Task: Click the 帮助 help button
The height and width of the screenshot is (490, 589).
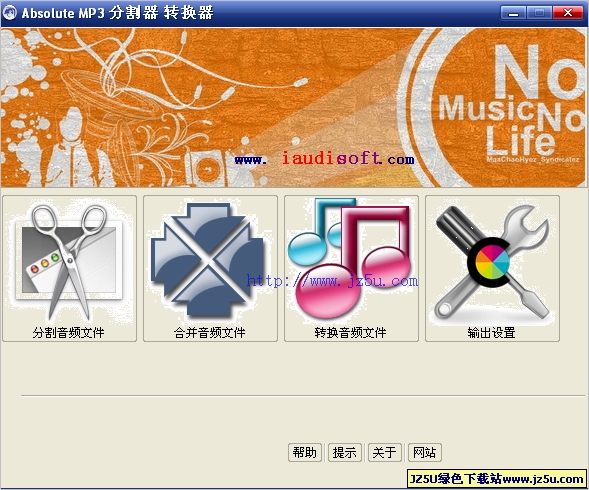Action: 305,452
